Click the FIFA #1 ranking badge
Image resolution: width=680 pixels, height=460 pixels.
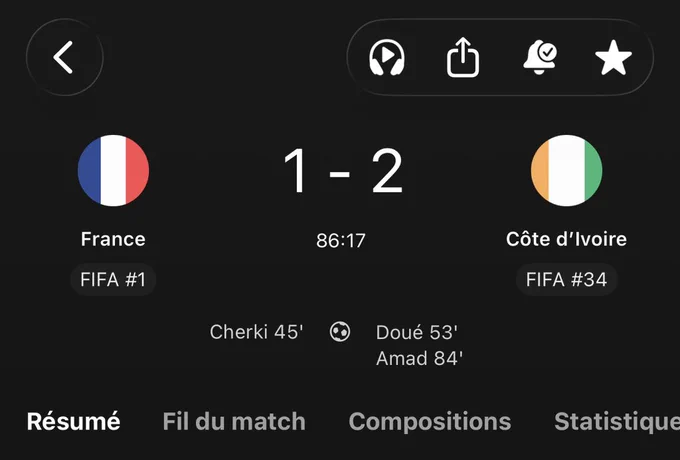click(113, 280)
